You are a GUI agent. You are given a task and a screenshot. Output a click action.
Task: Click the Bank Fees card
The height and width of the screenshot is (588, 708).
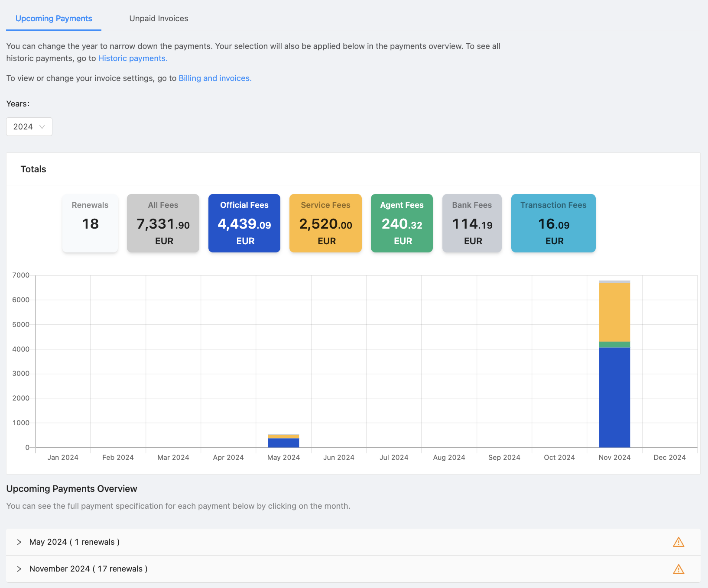(x=472, y=223)
